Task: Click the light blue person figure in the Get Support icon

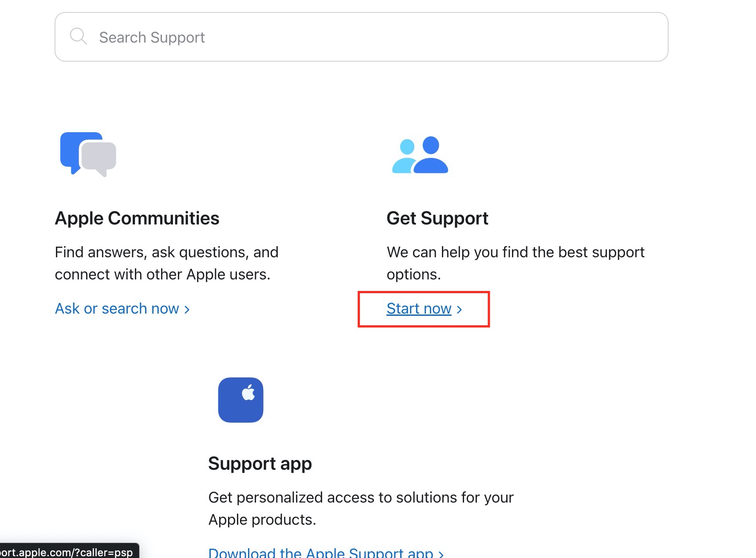Action: point(403,157)
